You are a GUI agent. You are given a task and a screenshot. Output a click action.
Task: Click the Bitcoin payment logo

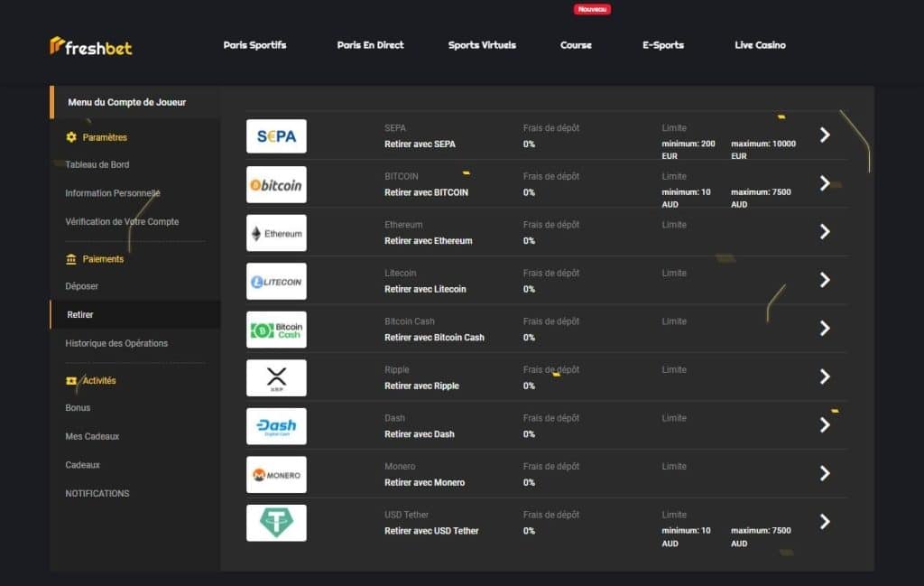[276, 184]
